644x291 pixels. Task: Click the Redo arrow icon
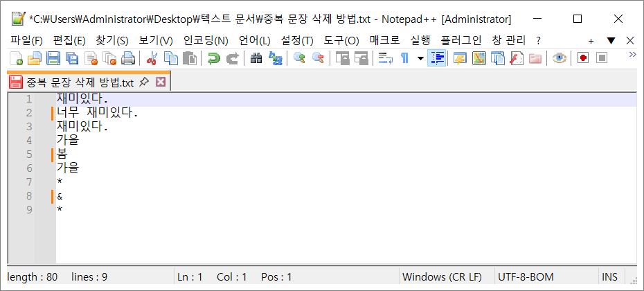click(x=233, y=58)
